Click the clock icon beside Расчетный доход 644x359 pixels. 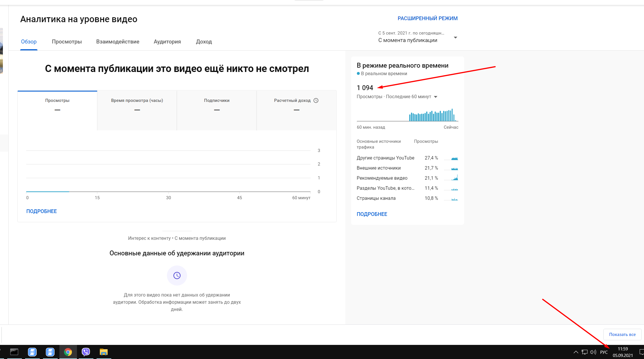click(x=316, y=100)
